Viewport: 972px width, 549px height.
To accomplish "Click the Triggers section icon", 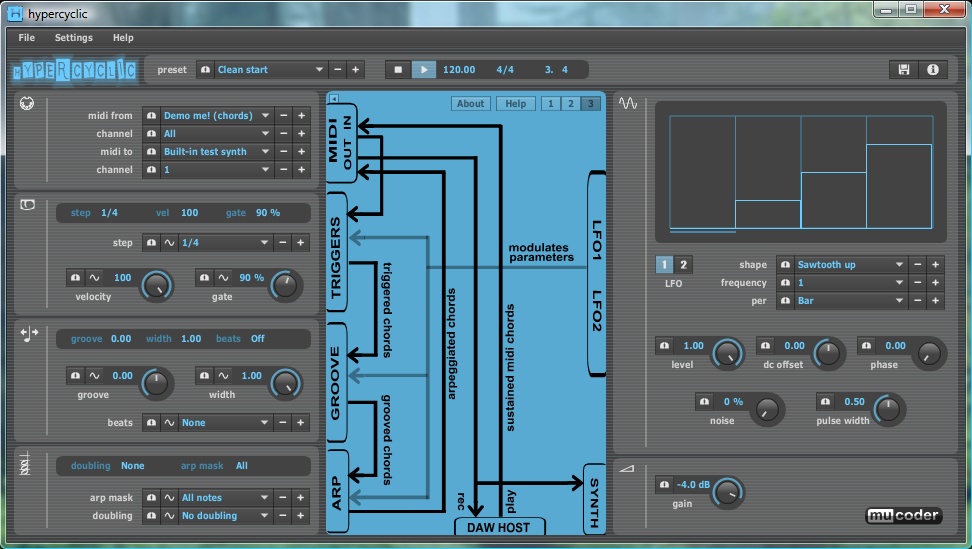I will 28,204.
